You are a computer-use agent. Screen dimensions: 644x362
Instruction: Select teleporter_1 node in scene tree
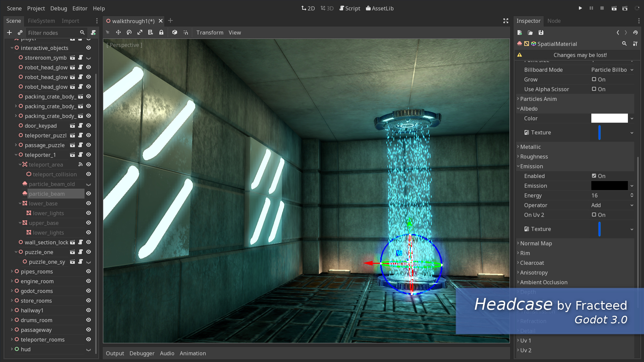coord(39,154)
